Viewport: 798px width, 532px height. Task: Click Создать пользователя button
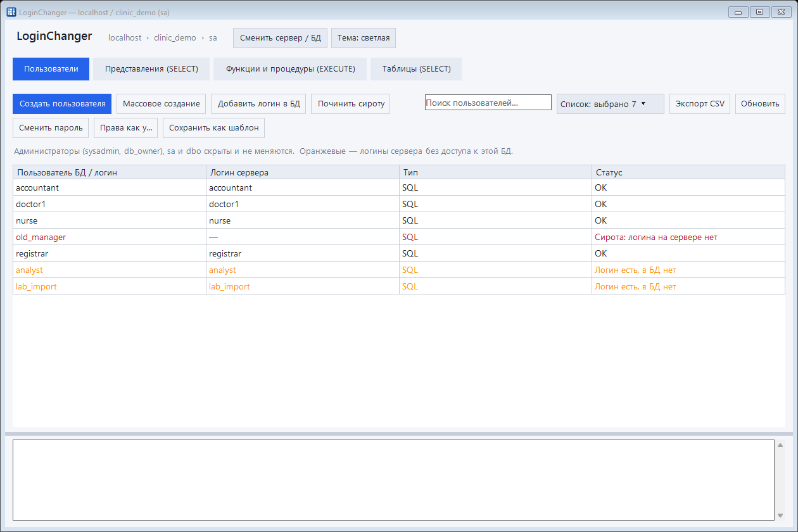pos(62,104)
